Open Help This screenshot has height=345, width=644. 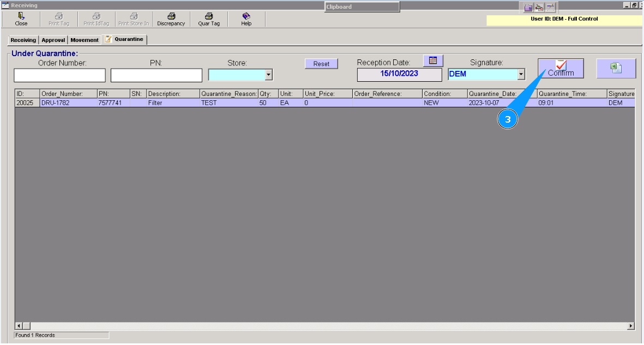(246, 19)
